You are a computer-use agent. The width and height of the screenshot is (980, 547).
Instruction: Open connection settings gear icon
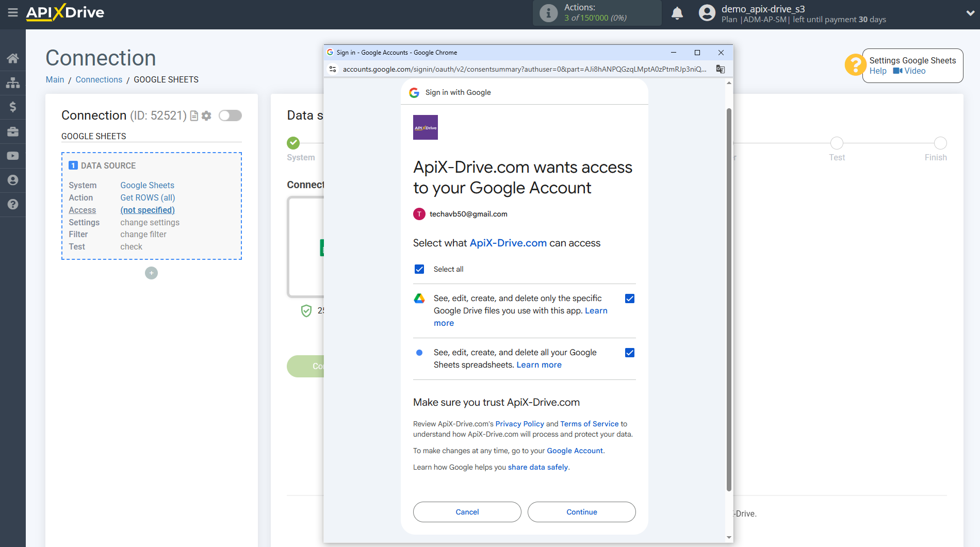207,116
